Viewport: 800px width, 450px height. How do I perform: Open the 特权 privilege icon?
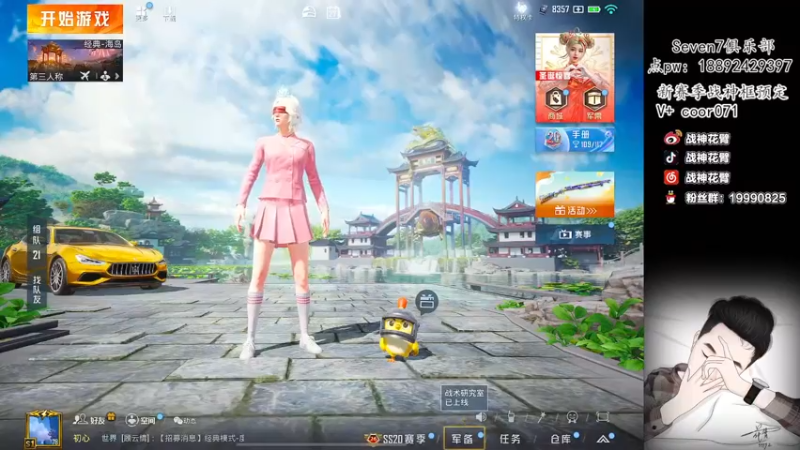tap(522, 11)
